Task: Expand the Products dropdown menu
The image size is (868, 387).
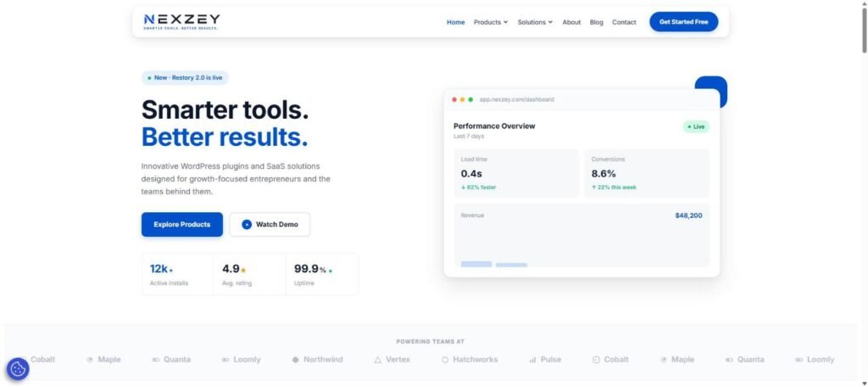Action: [x=491, y=22]
